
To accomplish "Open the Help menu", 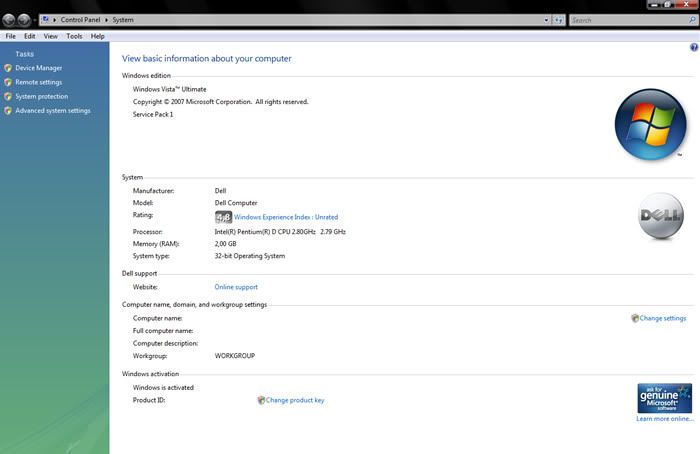I will (x=97, y=36).
